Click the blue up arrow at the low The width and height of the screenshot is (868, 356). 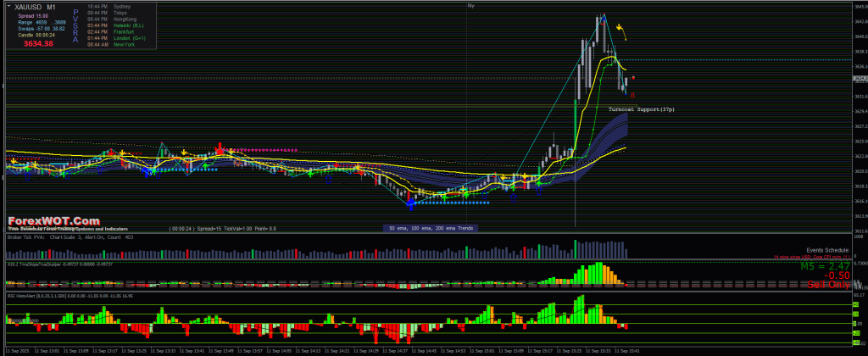(x=410, y=204)
